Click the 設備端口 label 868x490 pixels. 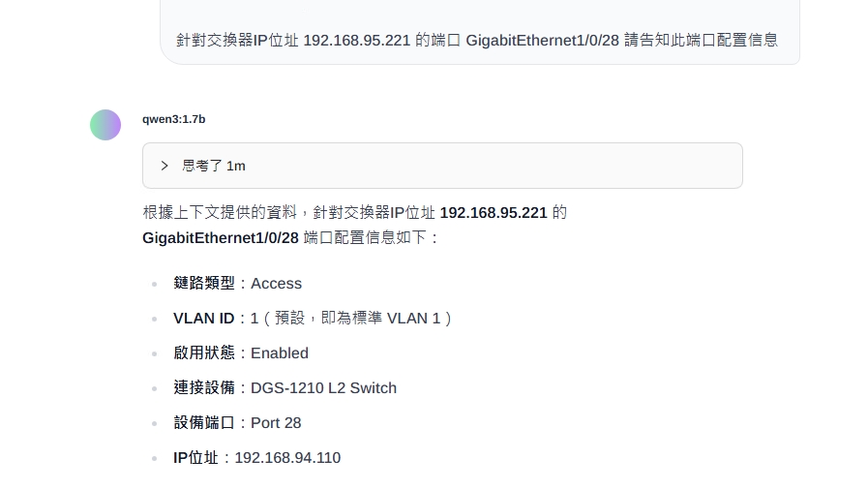tap(204, 422)
